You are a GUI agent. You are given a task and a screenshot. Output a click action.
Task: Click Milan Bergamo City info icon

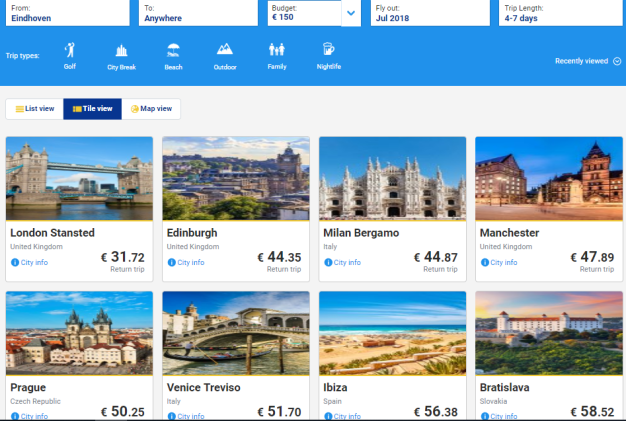[328, 262]
